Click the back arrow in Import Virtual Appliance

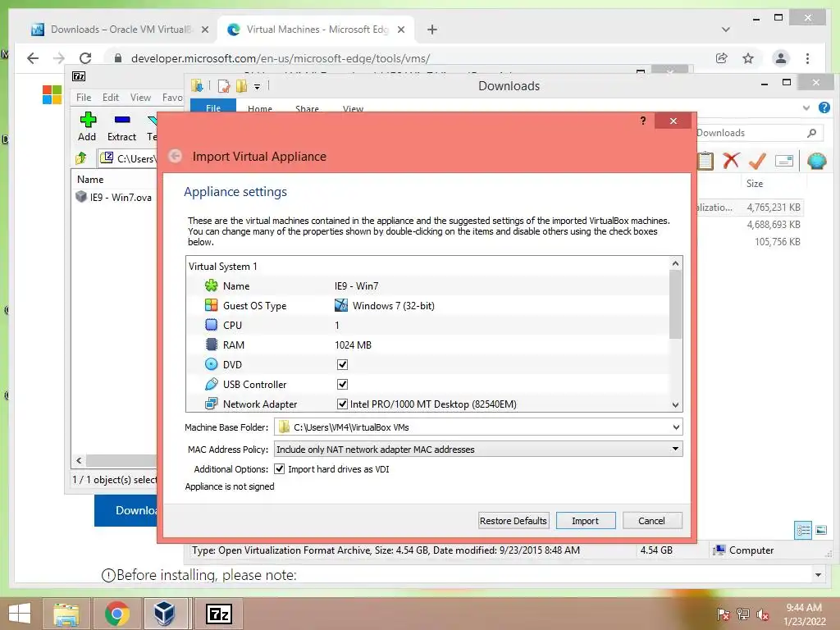tap(176, 156)
